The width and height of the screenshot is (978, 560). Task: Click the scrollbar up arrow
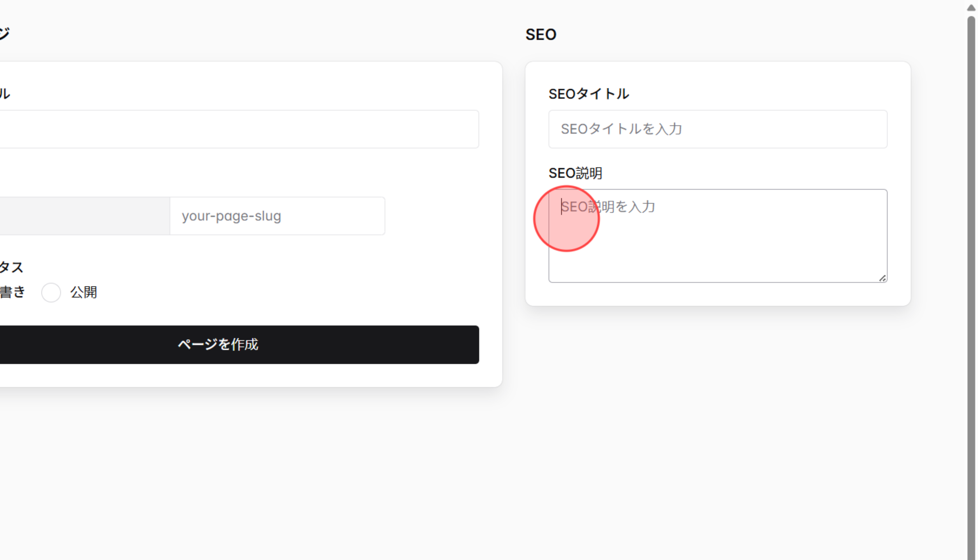tap(971, 7)
